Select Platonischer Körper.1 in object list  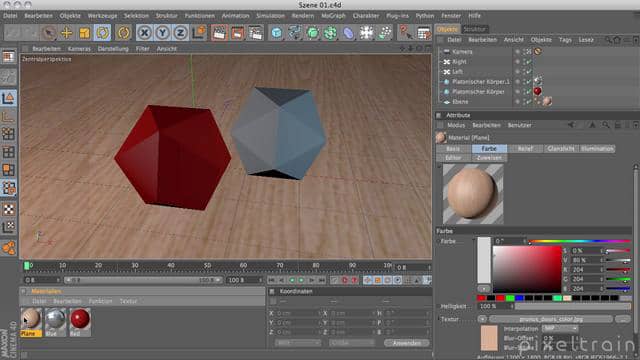(x=481, y=82)
